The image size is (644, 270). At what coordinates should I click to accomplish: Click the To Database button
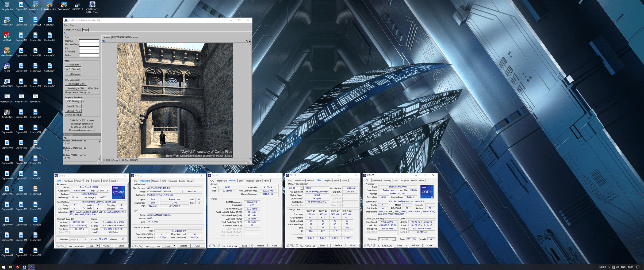coord(73,74)
